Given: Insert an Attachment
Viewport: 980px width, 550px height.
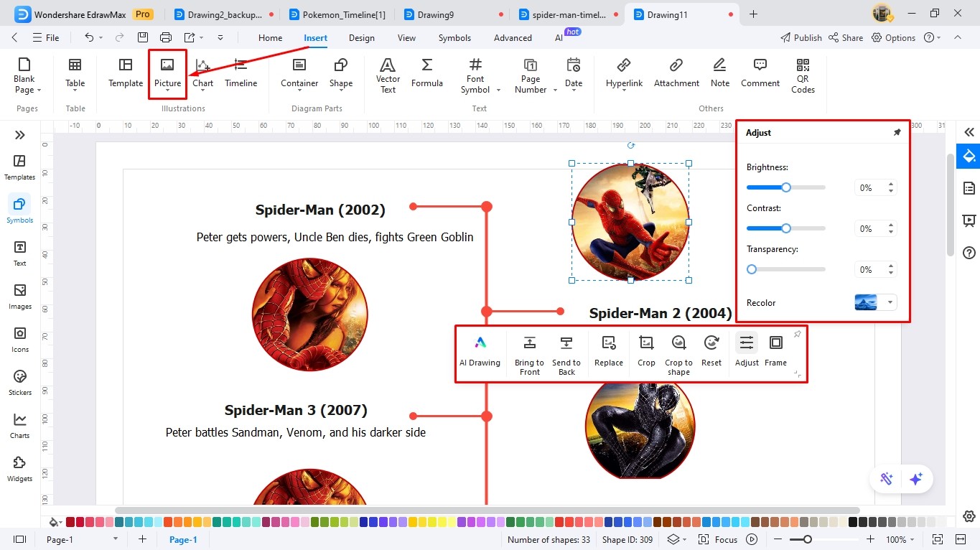Looking at the screenshot, I should tap(676, 74).
